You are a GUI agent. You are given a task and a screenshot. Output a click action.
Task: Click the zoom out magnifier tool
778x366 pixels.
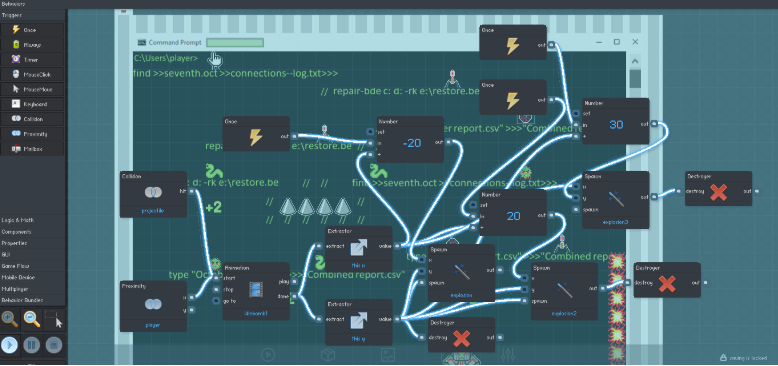32,320
